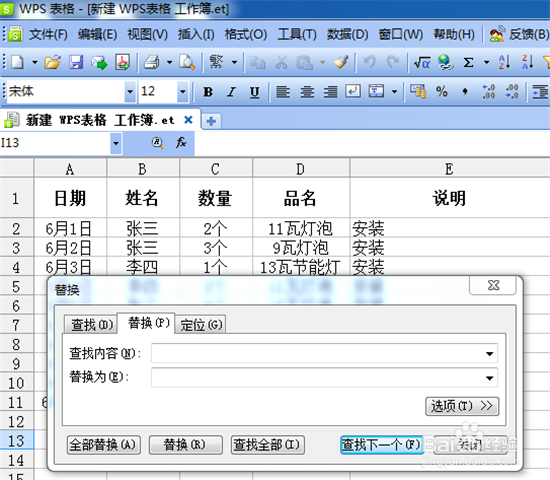Click the Traditional Chinese conversion icon
This screenshot has height=480, width=550.
(x=216, y=62)
